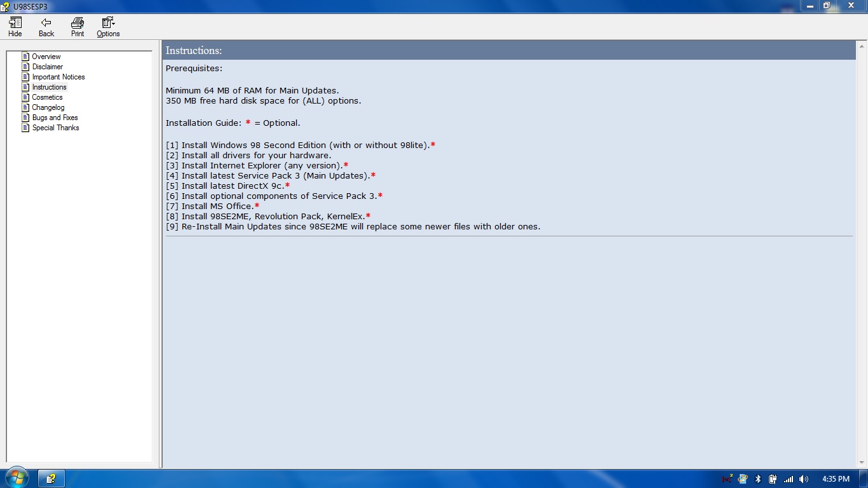
Task: Click the 'Prerequisites:' text
Action: click(x=194, y=68)
